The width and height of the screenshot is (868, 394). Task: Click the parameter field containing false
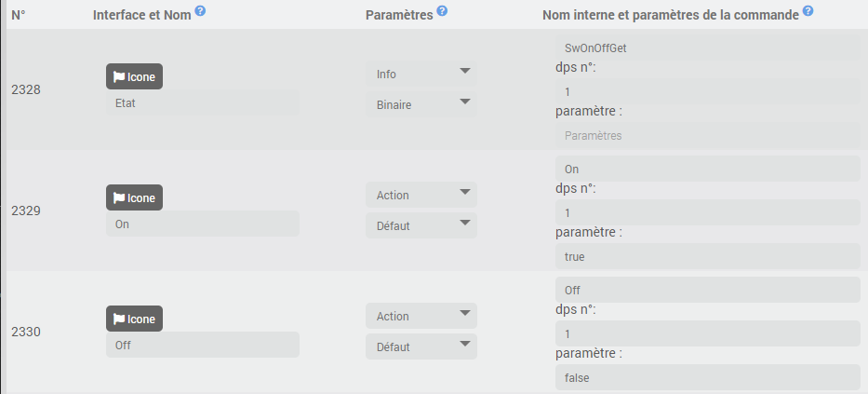[707, 377]
